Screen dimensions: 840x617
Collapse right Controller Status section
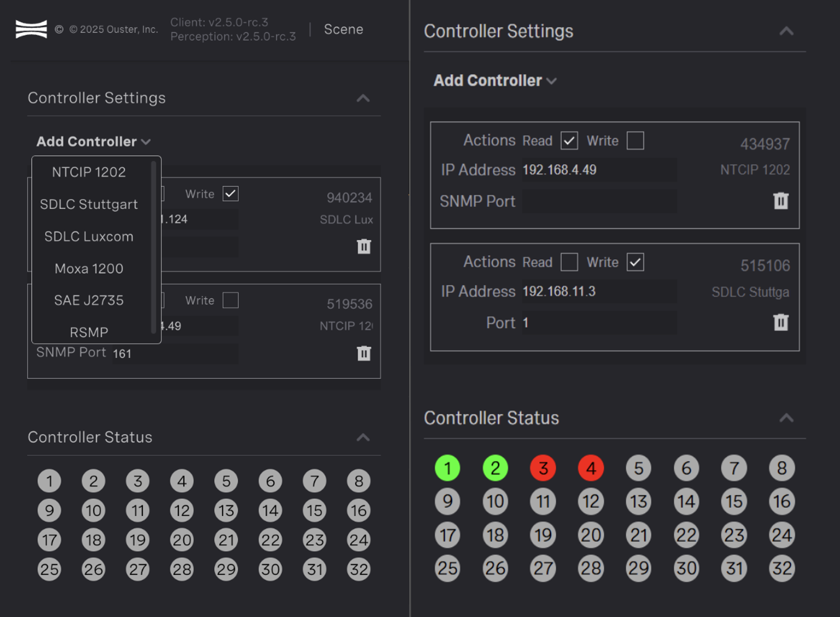pos(786,418)
